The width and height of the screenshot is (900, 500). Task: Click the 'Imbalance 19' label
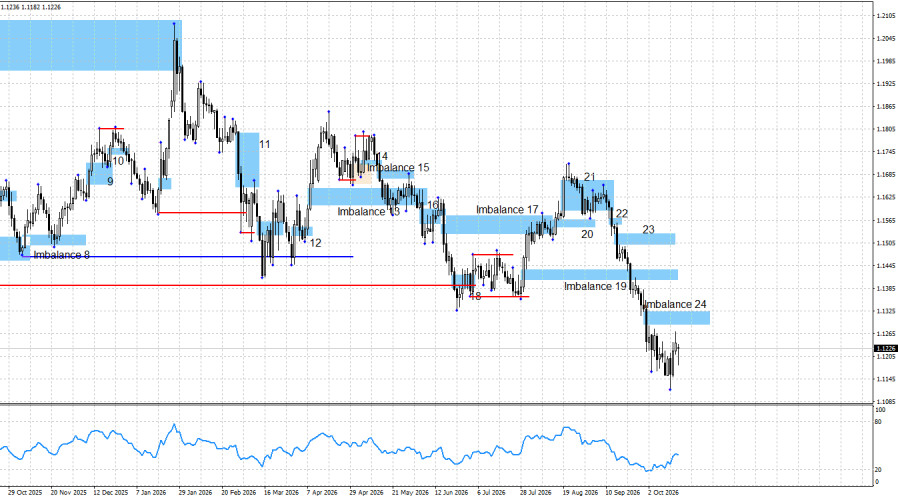click(595, 286)
